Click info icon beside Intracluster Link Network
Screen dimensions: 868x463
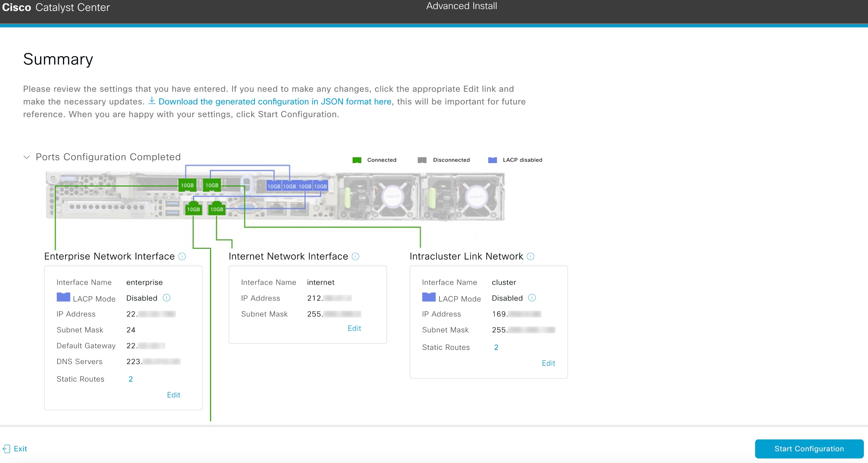[x=530, y=256]
